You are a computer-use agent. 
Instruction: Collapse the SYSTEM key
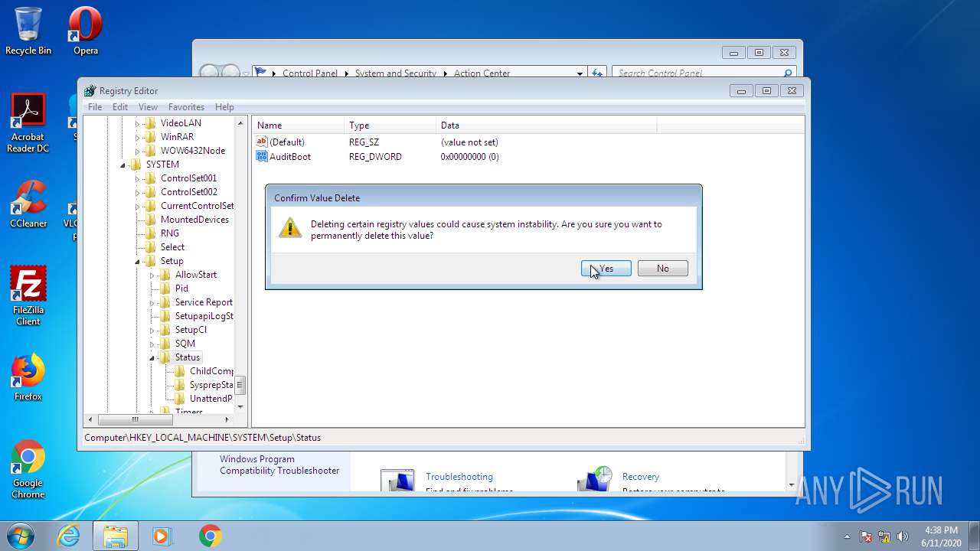click(x=123, y=165)
